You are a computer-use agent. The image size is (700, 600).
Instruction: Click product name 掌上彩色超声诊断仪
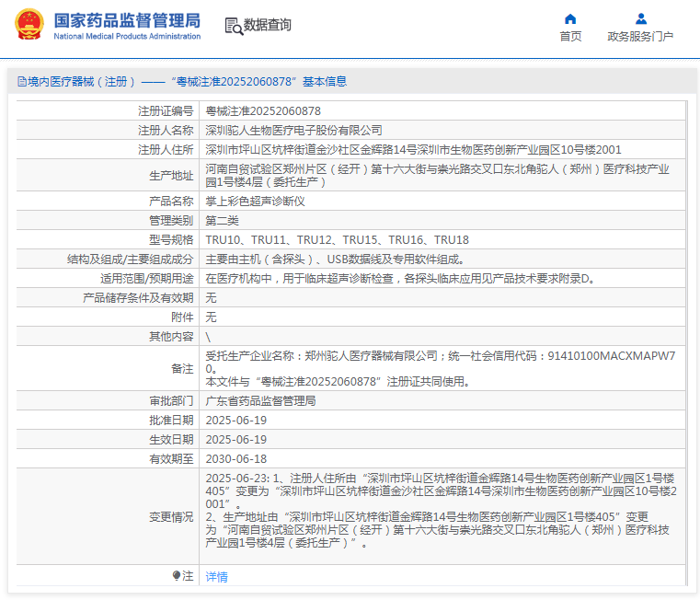[255, 201]
